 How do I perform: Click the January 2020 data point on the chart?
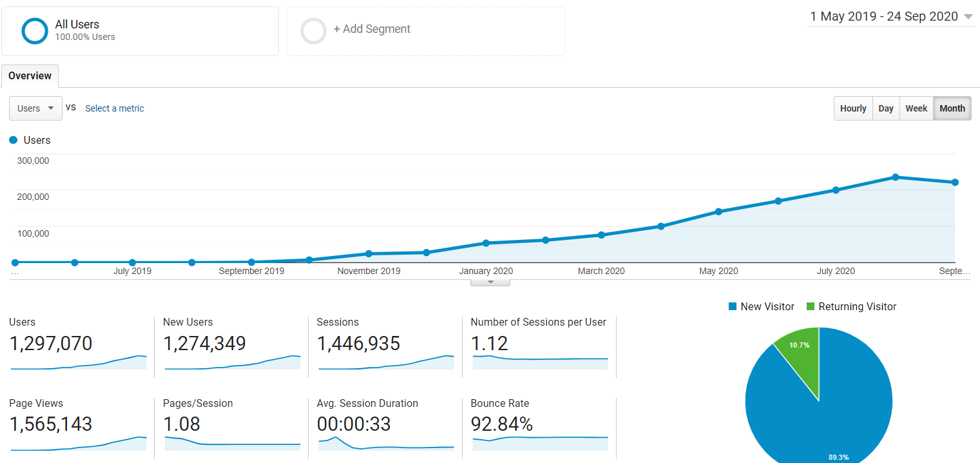coord(486,243)
